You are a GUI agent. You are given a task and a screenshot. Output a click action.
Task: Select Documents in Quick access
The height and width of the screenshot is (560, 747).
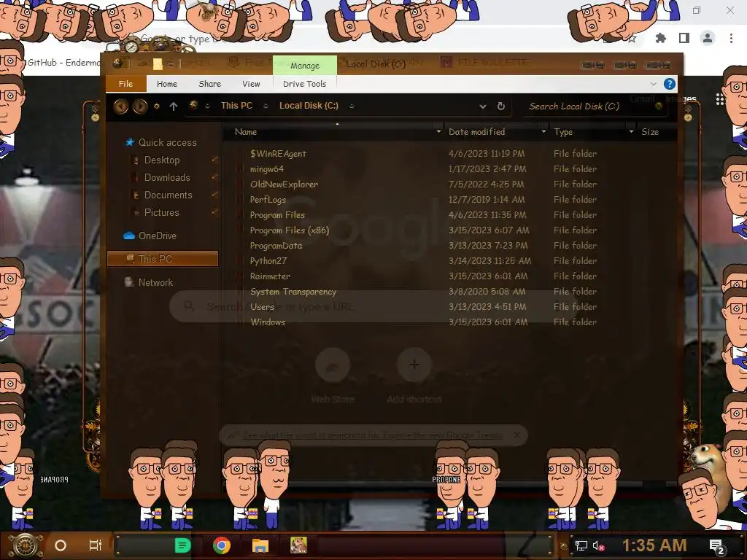[x=169, y=195]
